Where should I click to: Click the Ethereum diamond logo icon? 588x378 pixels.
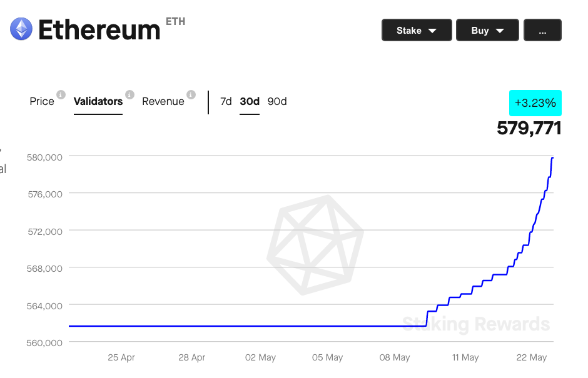(21, 29)
